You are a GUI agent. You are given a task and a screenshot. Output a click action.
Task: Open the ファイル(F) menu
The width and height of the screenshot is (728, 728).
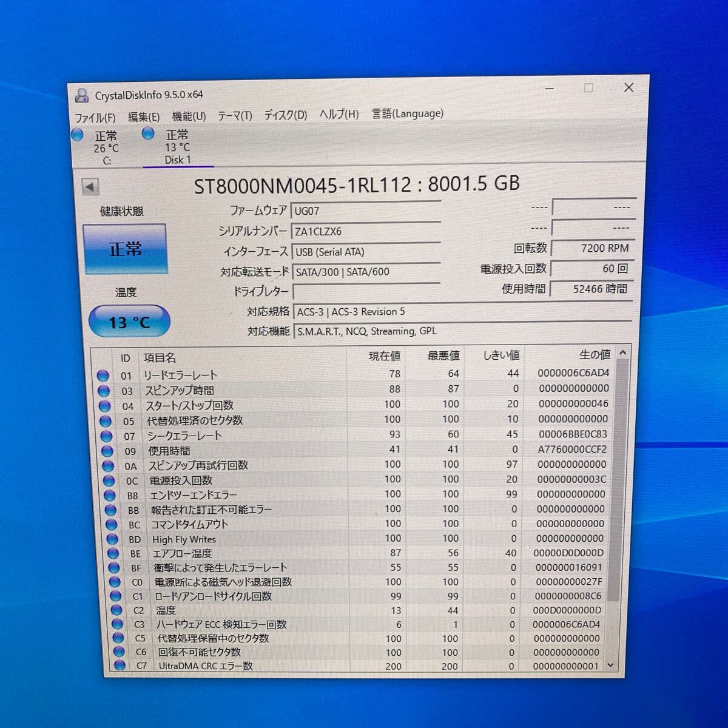click(x=95, y=118)
